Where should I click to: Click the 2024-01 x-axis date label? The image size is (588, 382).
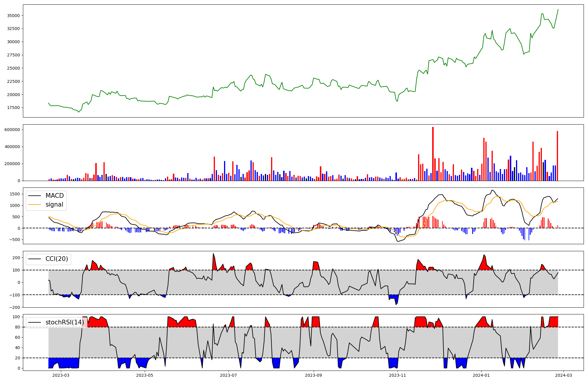coord(481,375)
